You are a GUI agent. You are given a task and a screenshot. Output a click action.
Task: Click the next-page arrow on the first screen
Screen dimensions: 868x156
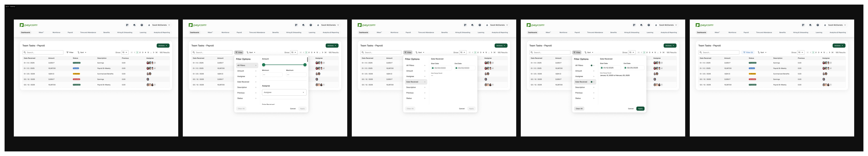(x=154, y=53)
